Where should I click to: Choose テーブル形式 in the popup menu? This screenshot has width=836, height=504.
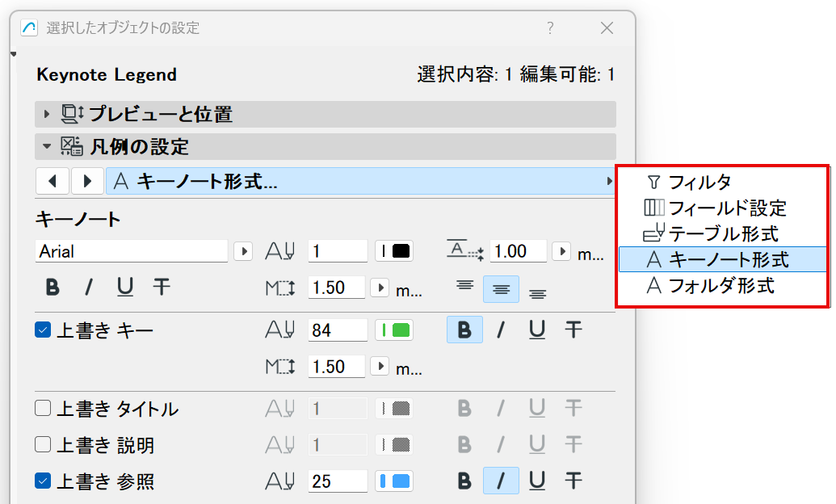[723, 234]
